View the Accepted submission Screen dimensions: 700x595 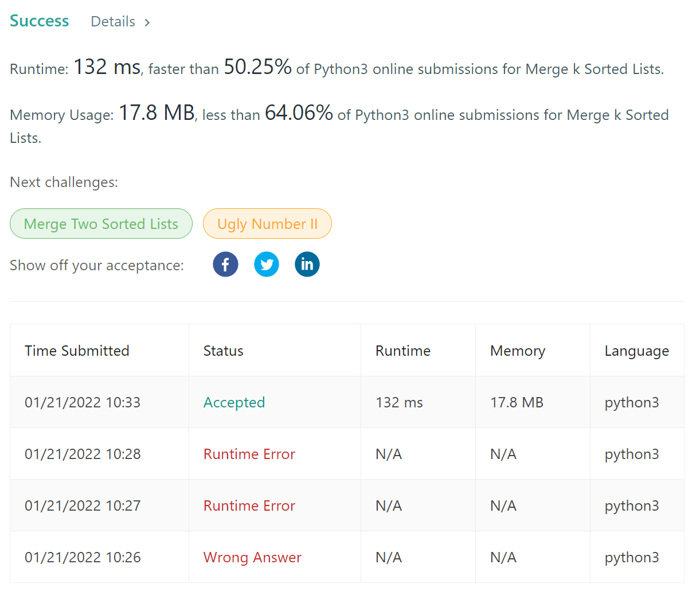[234, 402]
